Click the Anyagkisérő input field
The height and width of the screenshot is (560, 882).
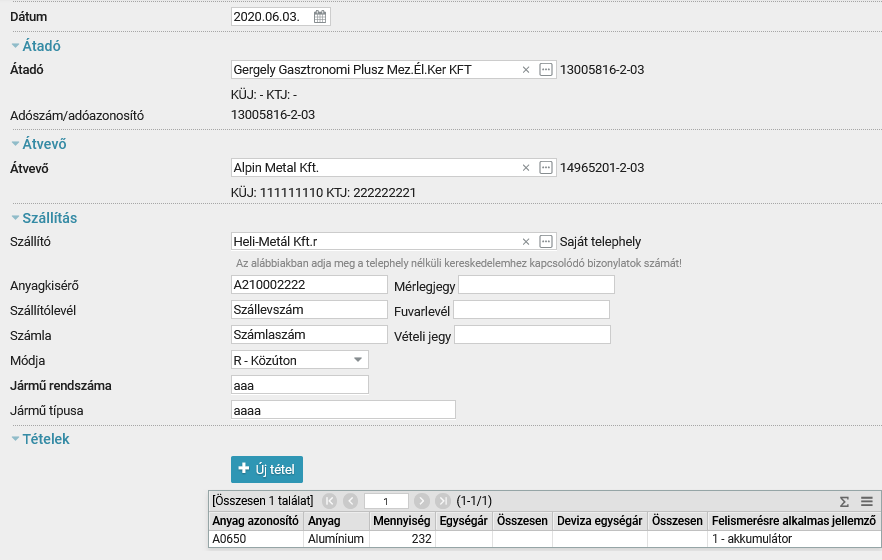coord(309,284)
